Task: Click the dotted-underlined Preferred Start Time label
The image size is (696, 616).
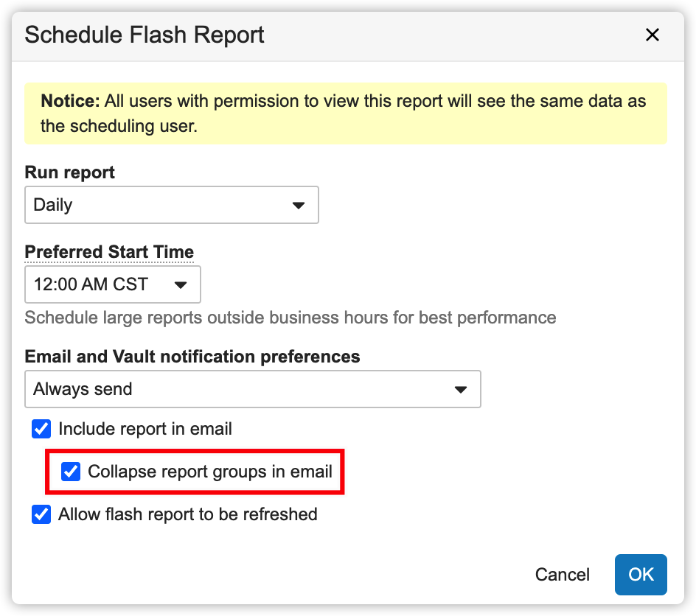Action: [x=109, y=252]
